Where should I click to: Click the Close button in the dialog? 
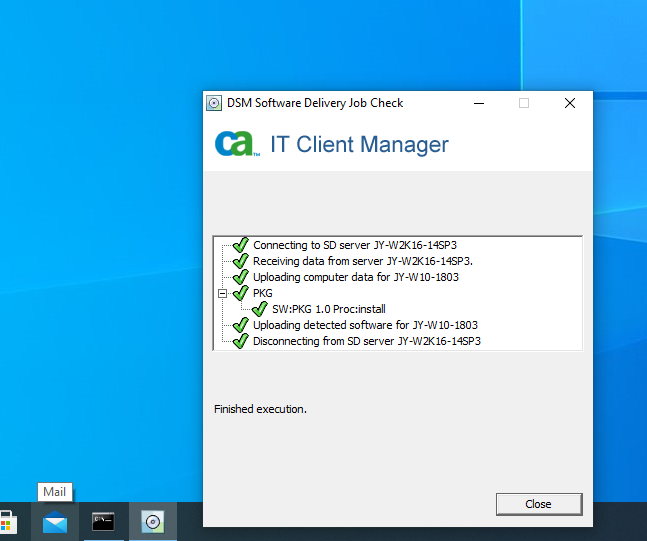[539, 504]
